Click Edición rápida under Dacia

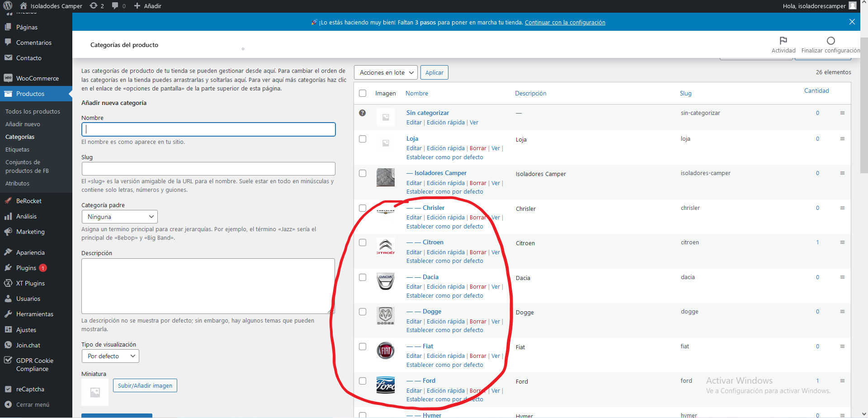tap(446, 287)
